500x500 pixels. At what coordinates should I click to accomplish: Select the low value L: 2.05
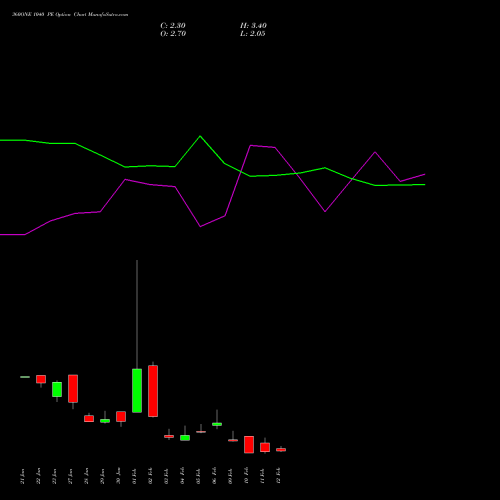click(253, 34)
